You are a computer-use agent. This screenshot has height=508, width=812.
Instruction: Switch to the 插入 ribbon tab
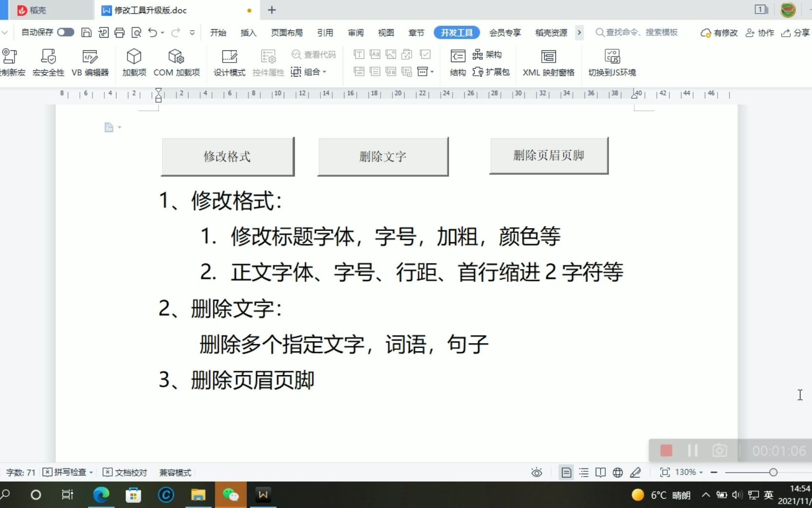248,32
